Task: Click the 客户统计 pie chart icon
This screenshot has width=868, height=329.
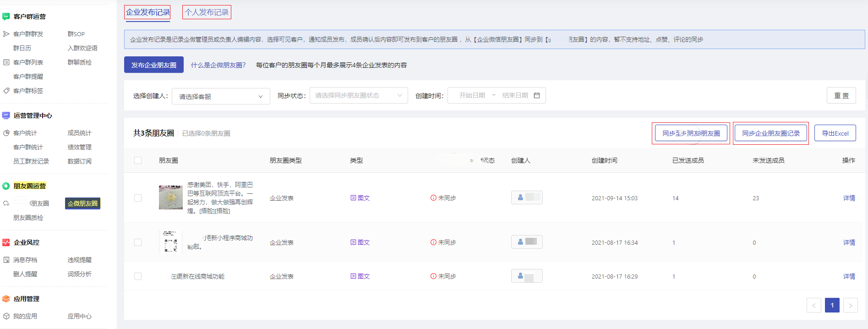Action: [x=6, y=133]
